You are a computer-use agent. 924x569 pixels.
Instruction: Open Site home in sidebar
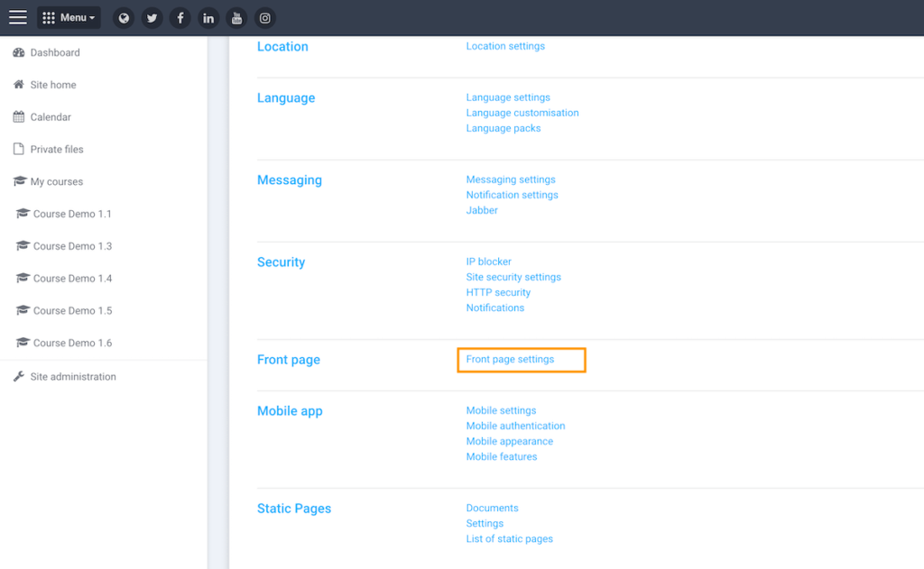coord(53,85)
